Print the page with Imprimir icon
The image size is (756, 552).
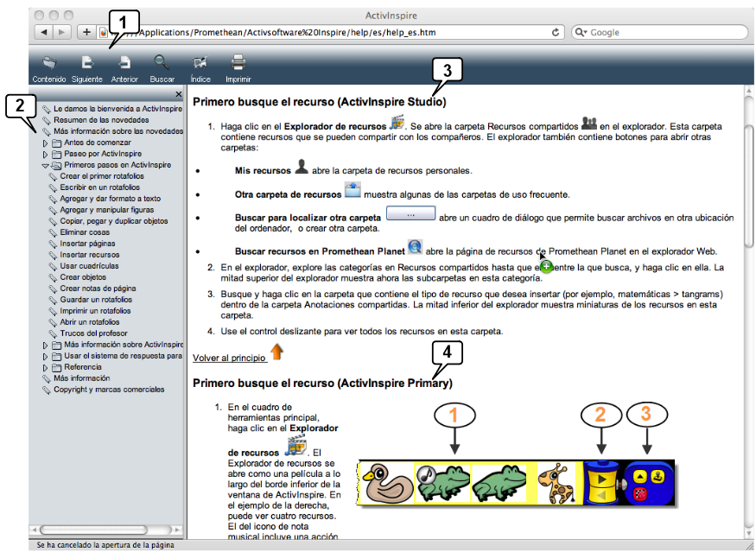pyautogui.click(x=238, y=63)
